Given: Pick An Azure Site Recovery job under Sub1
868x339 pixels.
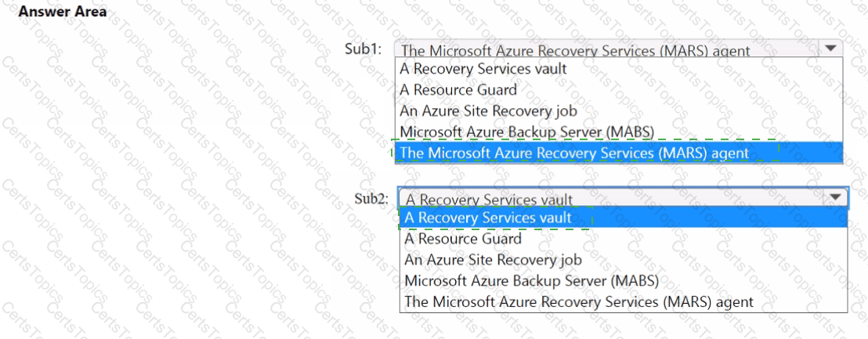Looking at the screenshot, I should (x=488, y=111).
